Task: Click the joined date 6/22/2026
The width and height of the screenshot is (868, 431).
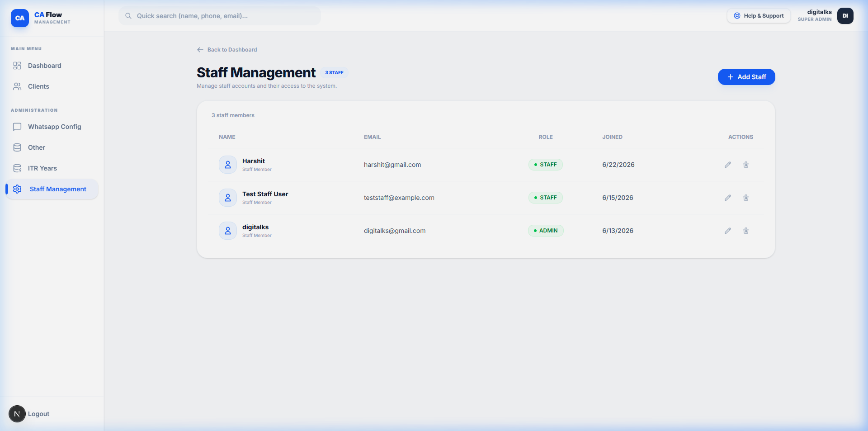Action: (618, 165)
